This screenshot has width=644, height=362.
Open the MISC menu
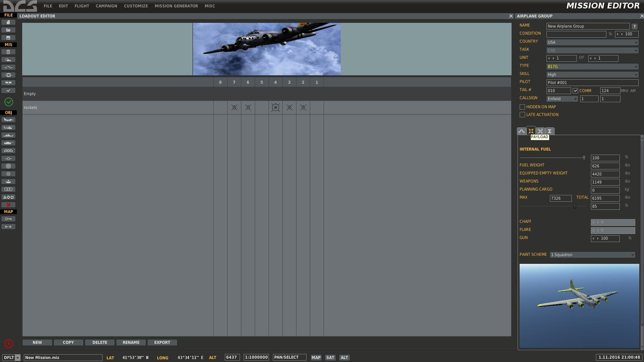coord(210,6)
